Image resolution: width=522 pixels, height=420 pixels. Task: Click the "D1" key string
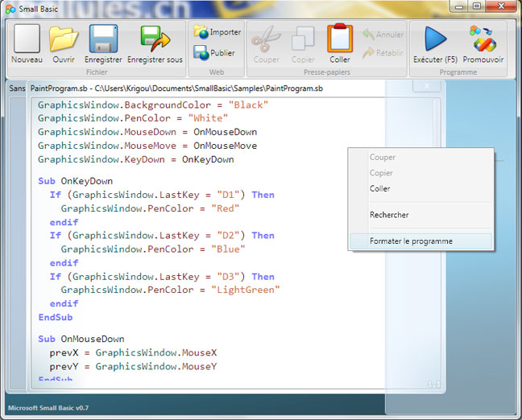[228, 195]
